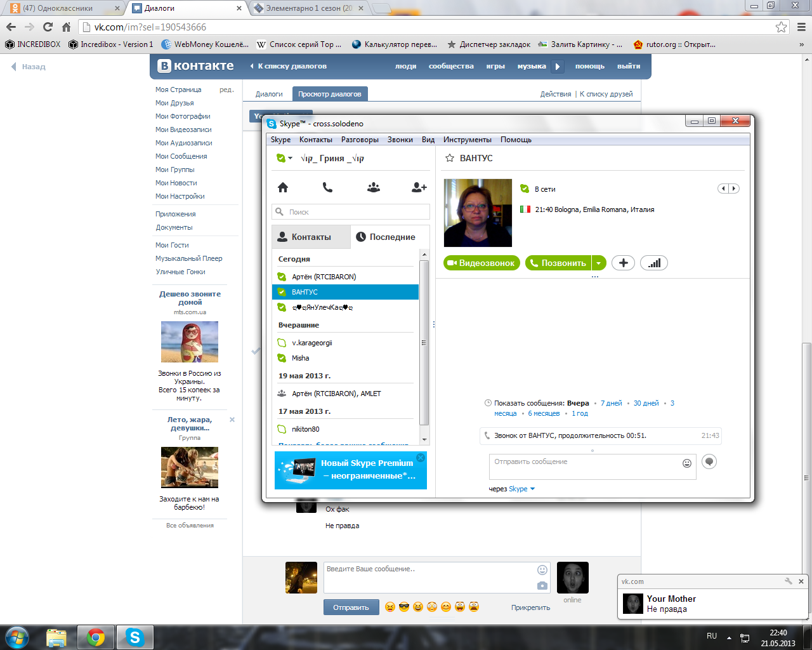The height and width of the screenshot is (650, 812).
Task: Add a contact via Skype add-contact icon
Action: coord(419,187)
